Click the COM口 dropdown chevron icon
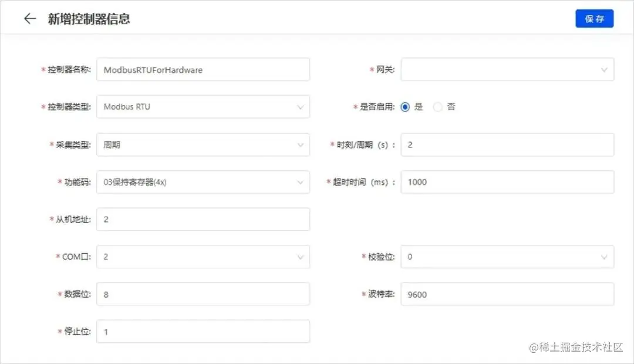The width and height of the screenshot is (634, 364). click(x=300, y=257)
